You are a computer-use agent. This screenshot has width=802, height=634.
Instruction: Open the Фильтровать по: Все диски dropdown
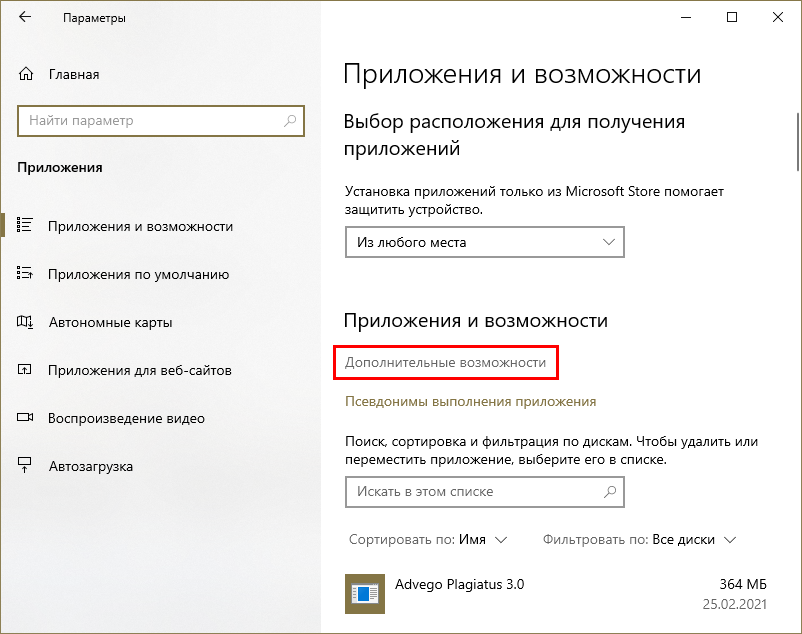[640, 539]
